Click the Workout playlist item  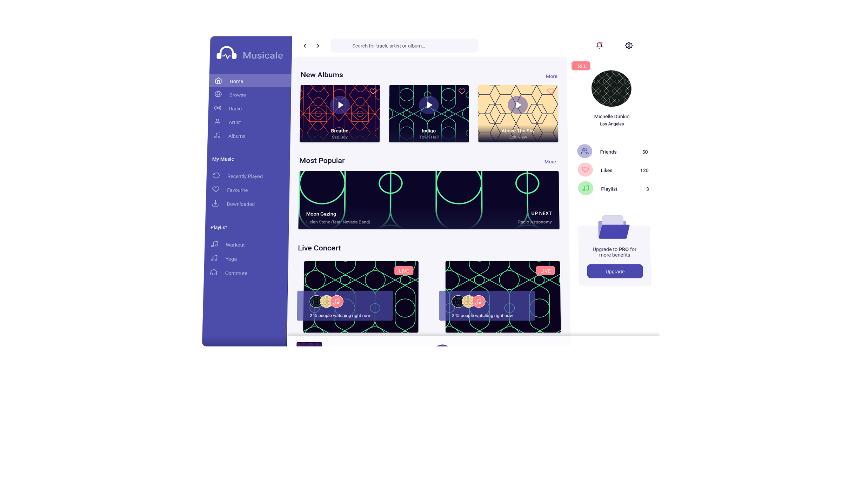coord(235,244)
